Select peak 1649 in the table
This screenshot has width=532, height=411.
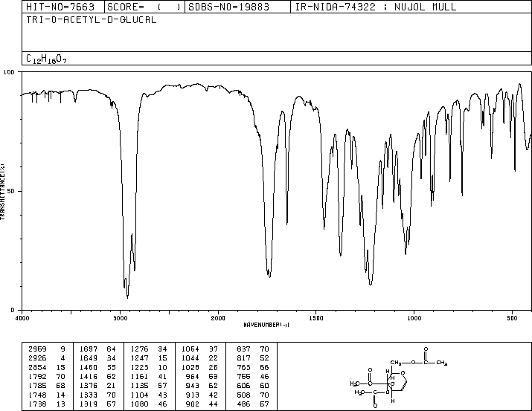click(89, 358)
